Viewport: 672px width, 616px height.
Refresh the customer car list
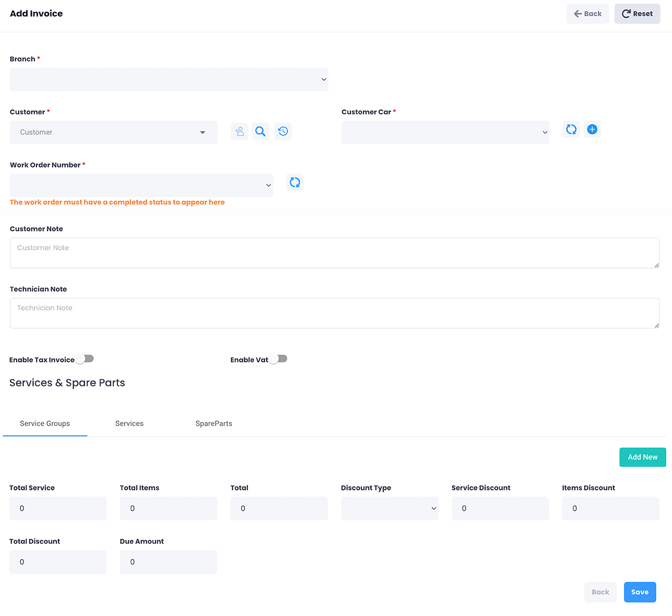pos(571,130)
